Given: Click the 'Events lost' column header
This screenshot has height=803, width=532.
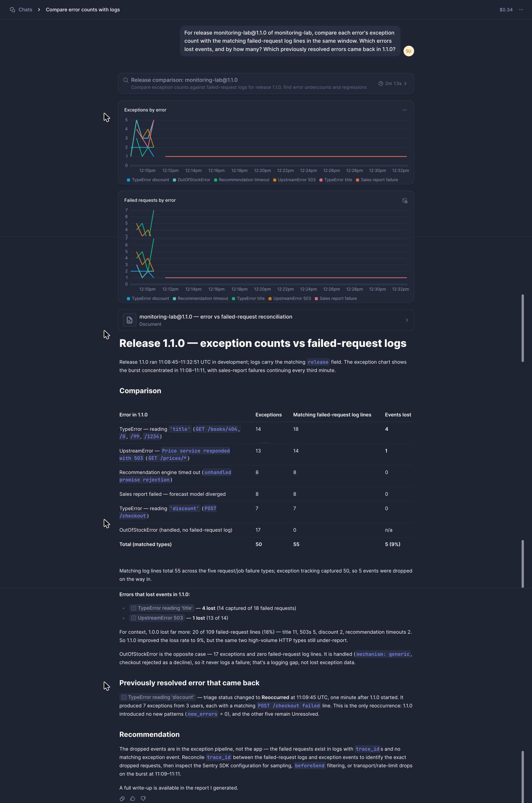Looking at the screenshot, I should click(x=398, y=415).
